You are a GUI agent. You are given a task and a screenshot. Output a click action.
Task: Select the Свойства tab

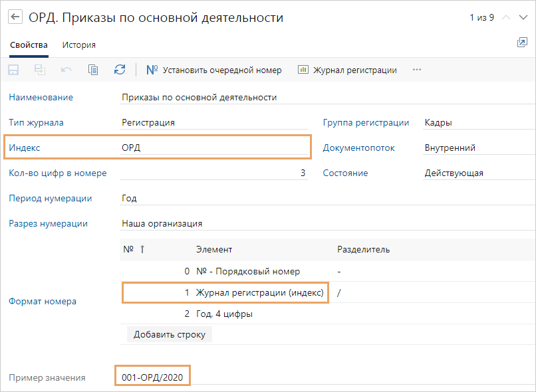point(29,45)
